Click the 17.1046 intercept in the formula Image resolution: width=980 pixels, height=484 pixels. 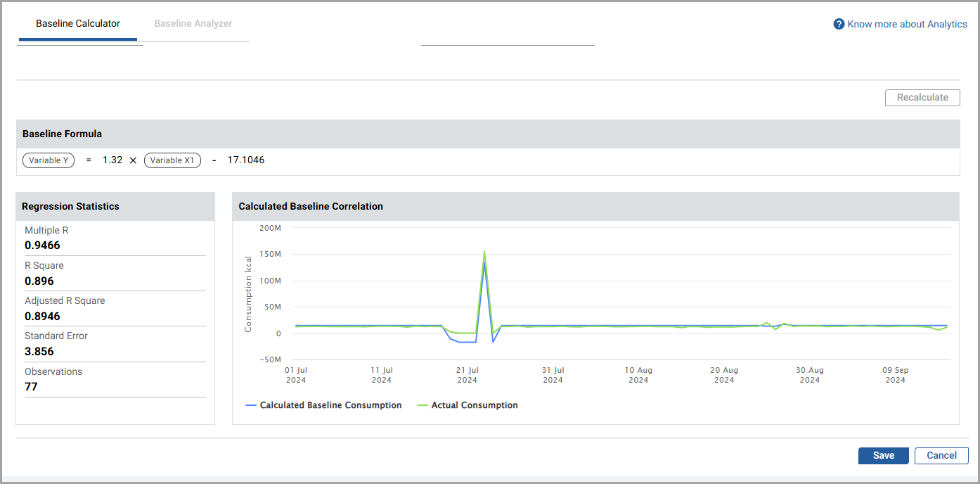coord(246,160)
